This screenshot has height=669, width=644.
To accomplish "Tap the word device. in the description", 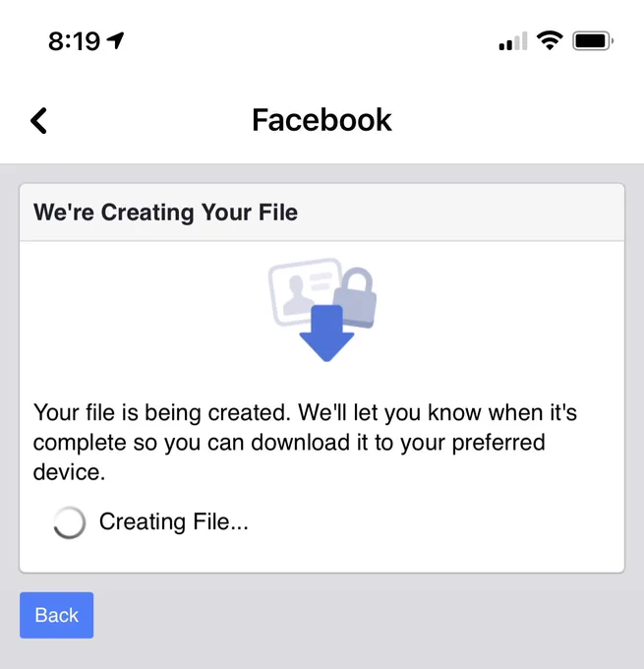I will (x=69, y=472).
